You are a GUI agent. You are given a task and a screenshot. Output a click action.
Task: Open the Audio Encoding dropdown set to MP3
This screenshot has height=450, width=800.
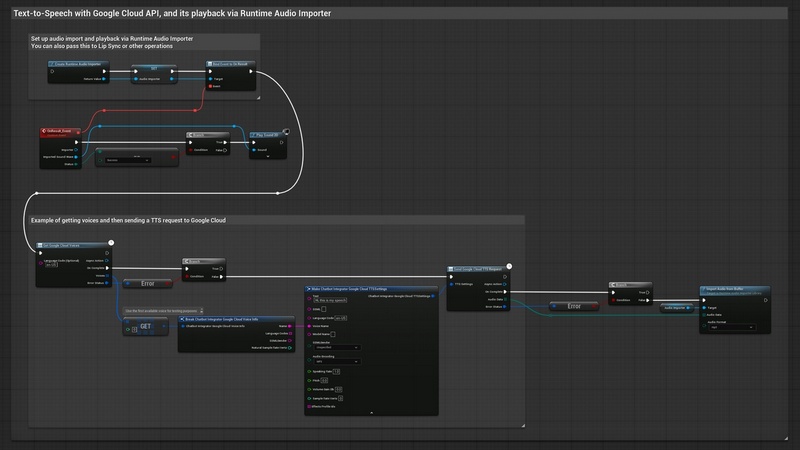337,361
